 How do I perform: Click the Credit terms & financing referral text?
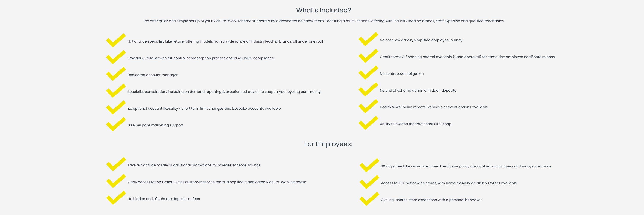(x=467, y=57)
